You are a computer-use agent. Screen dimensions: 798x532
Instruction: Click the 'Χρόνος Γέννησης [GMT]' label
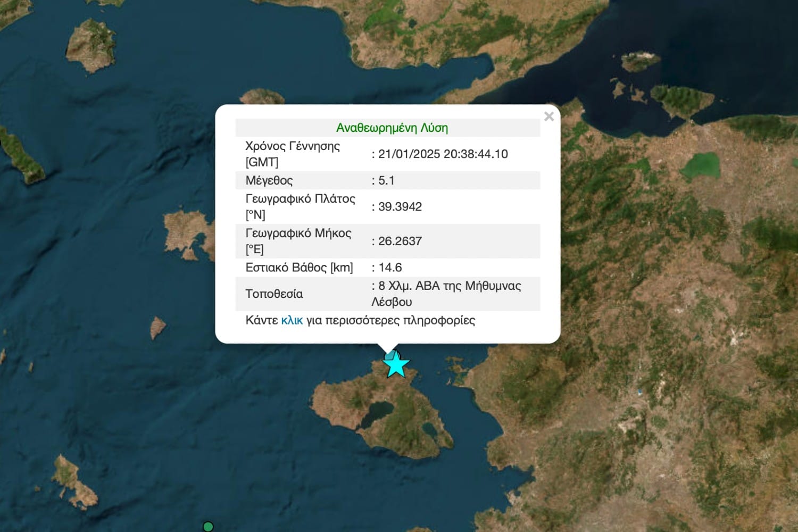click(x=292, y=154)
